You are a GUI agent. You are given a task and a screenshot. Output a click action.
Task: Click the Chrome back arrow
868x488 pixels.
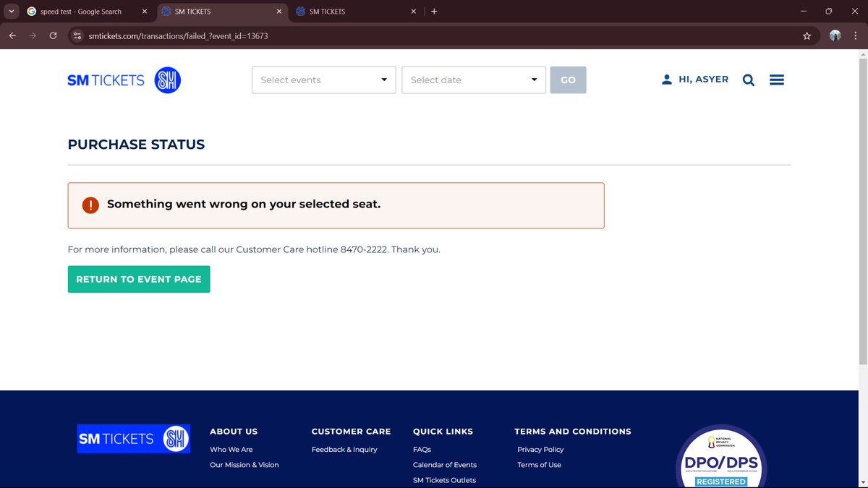12,35
